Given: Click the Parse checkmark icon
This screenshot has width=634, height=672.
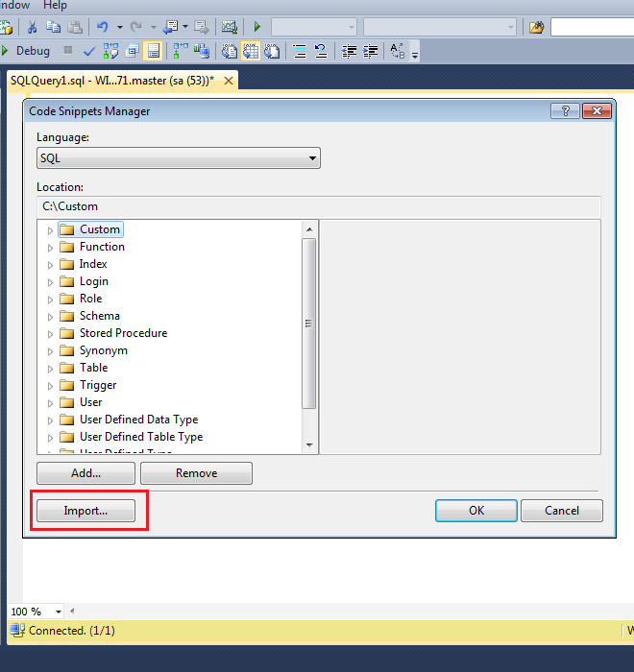Looking at the screenshot, I should (89, 51).
